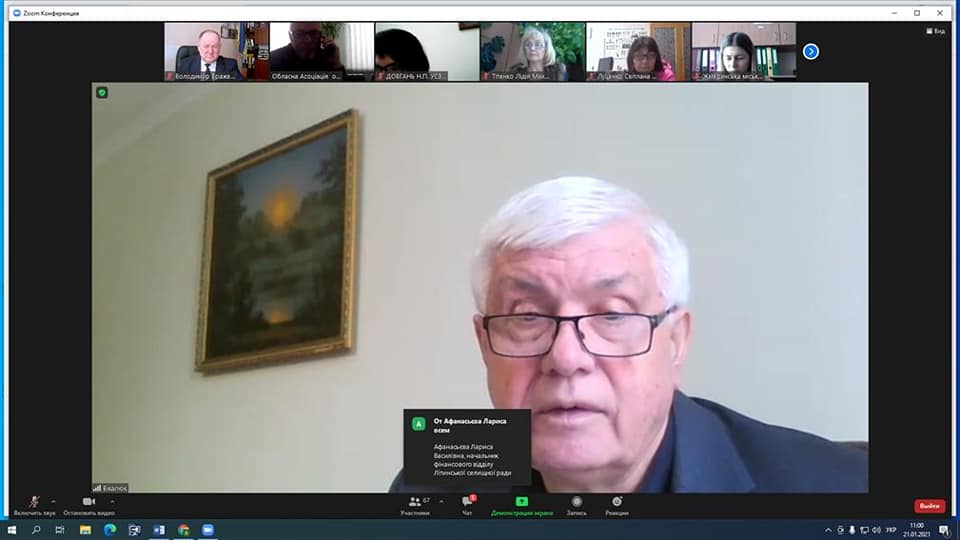Click green encryption shield icon
The height and width of the screenshot is (540, 960).
coord(102,92)
